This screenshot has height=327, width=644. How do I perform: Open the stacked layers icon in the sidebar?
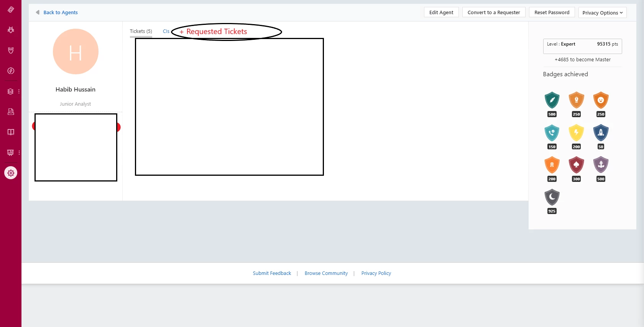[11, 92]
